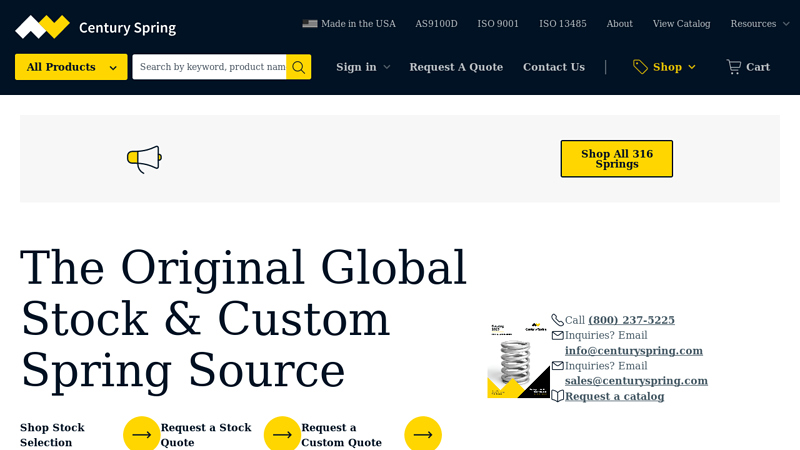Expand the Resources menu
Screen dimensions: 800x450
point(760,23)
